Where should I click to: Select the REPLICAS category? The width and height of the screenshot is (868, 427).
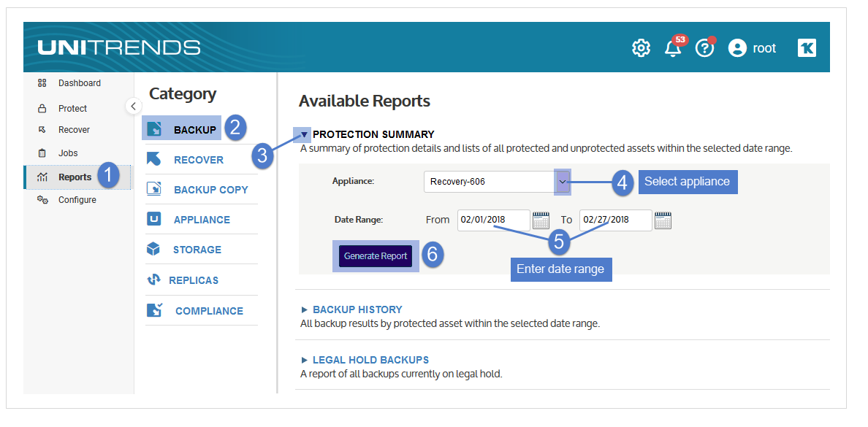point(194,280)
